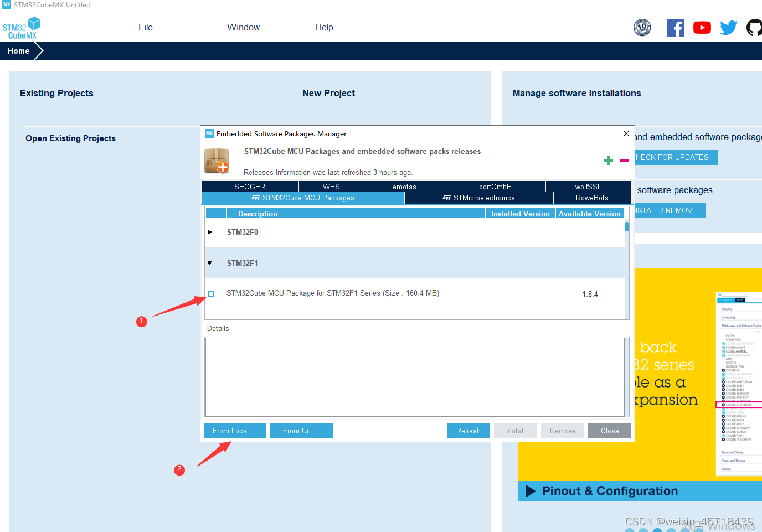762x532 pixels.
Task: Switch to the portGmbH tab
Action: tap(495, 187)
